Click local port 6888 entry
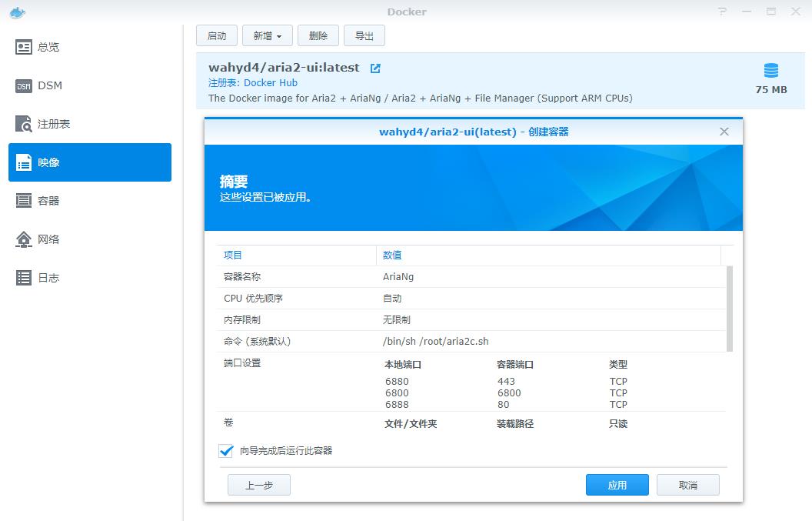 (x=397, y=404)
